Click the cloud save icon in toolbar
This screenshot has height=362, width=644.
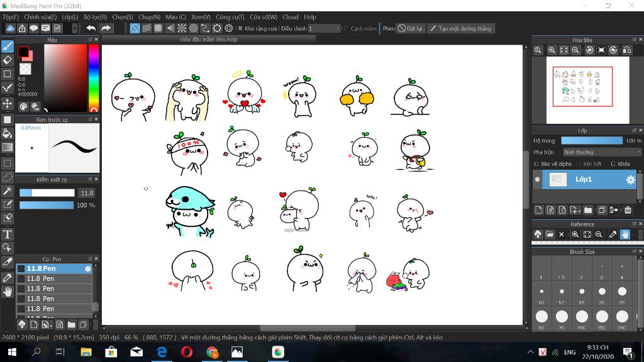pyautogui.click(x=10, y=28)
